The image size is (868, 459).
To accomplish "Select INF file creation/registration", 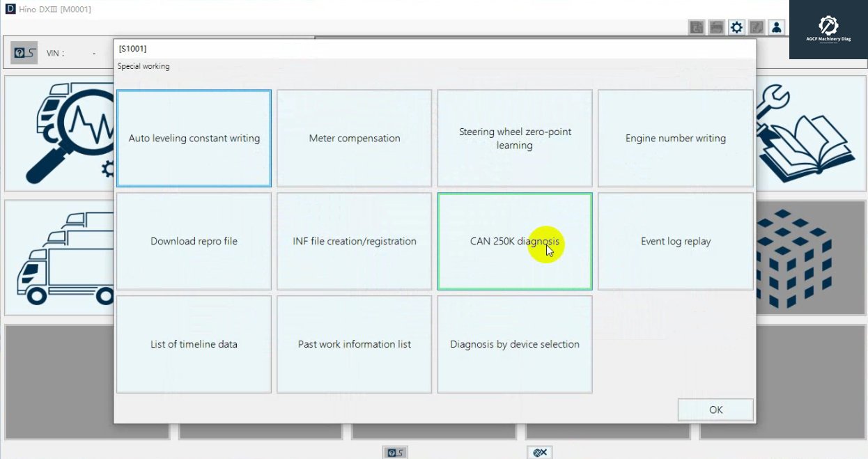I will pyautogui.click(x=355, y=242).
